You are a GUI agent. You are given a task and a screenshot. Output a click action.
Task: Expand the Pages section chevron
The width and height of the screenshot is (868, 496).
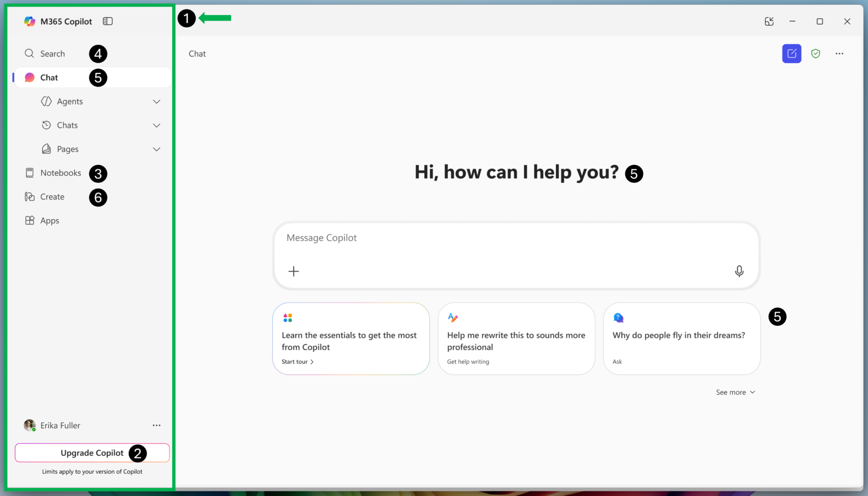coord(156,149)
